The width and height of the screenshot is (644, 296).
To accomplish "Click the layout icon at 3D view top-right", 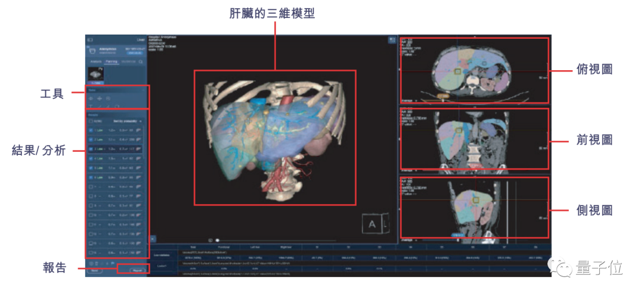I will (392, 40).
